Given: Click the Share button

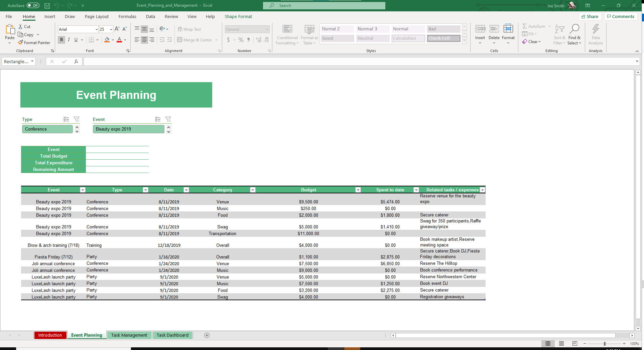Looking at the screenshot, I should coord(590,16).
